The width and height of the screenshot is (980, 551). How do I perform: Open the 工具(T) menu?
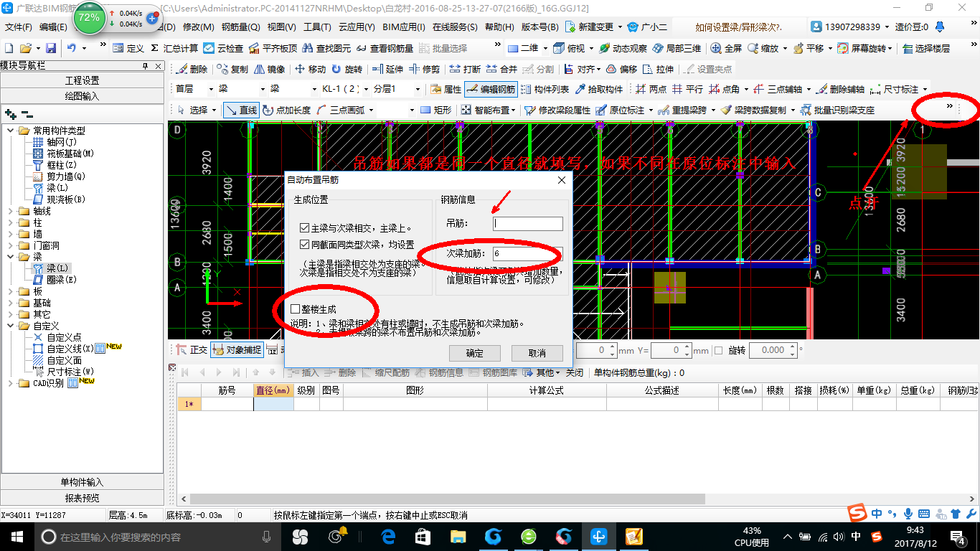317,27
